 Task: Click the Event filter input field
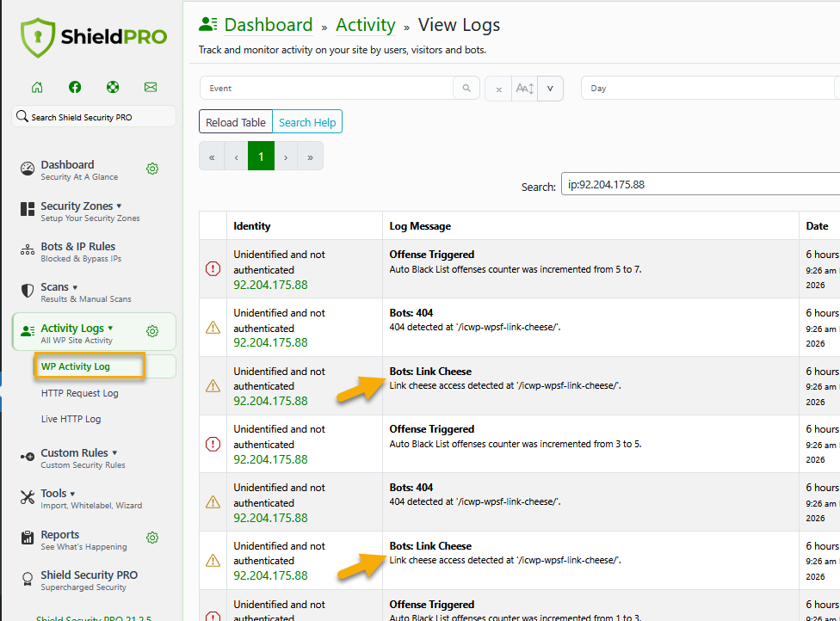327,89
